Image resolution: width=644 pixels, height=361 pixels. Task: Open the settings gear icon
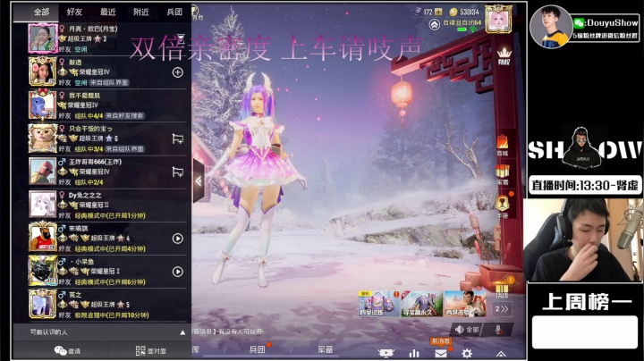click(x=467, y=353)
